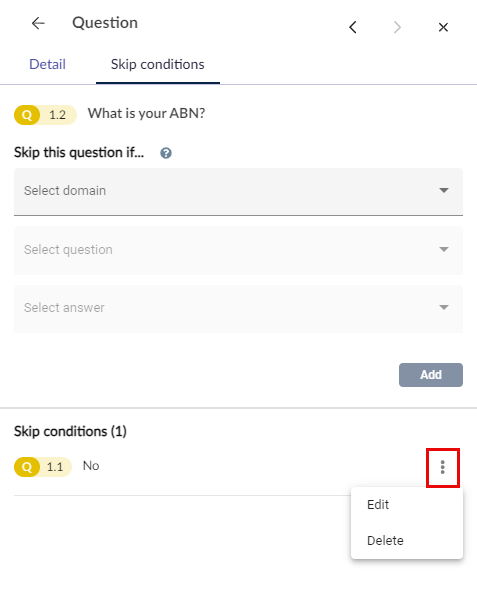Open the help icon beside Skip this question

coord(166,153)
